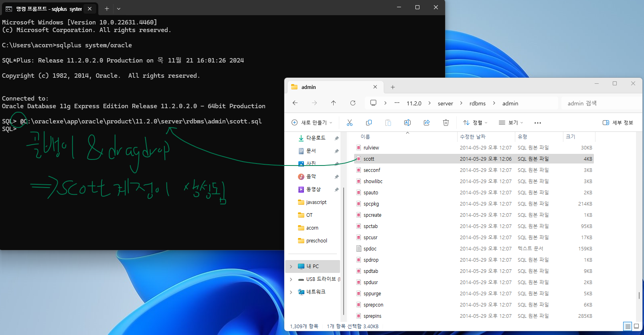Select the secconf file
The height and width of the screenshot is (335, 644).
(x=474, y=170)
